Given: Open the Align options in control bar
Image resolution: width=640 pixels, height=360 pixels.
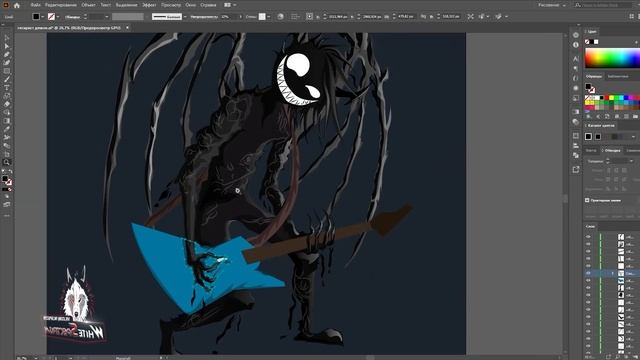Looking at the screenshot, I should [295, 17].
